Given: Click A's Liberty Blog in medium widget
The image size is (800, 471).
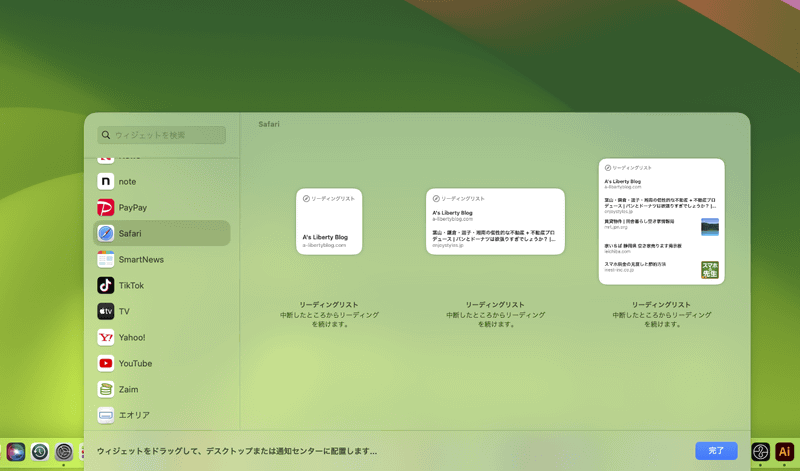Looking at the screenshot, I should click(x=453, y=213).
